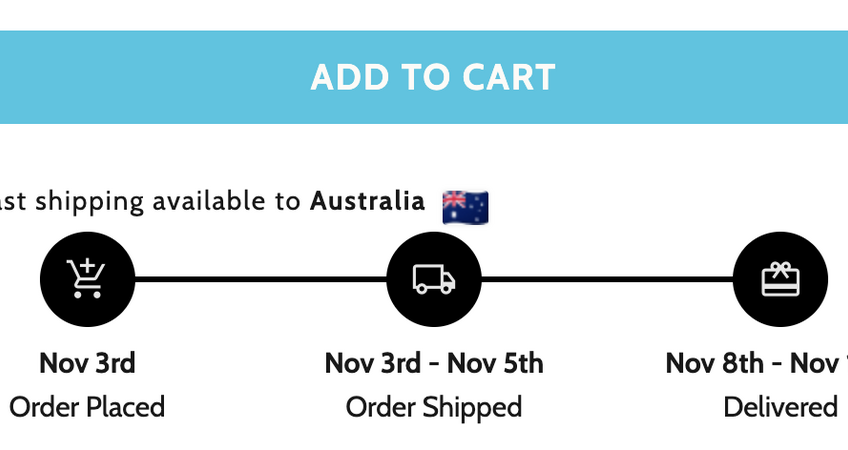The height and width of the screenshot is (450, 848).
Task: Select the Nov 8th delivery date text
Action: pyautogui.click(x=714, y=362)
